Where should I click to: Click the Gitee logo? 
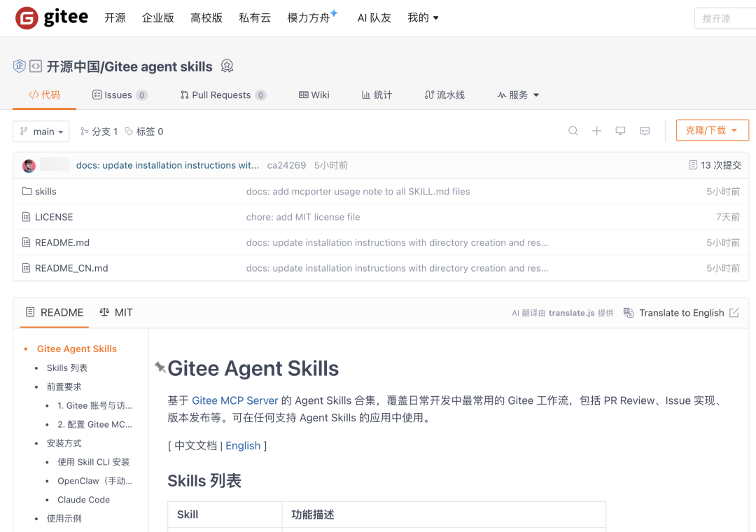[52, 17]
